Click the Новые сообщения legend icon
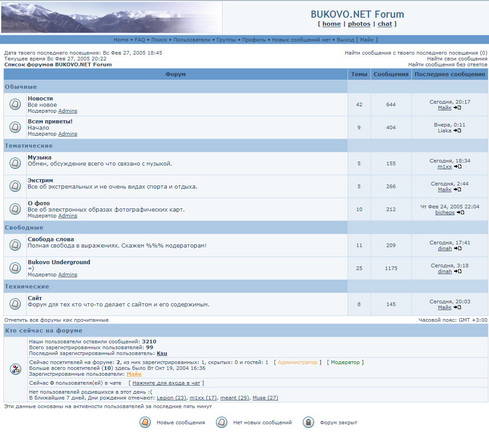489x434 pixels. pos(145,422)
